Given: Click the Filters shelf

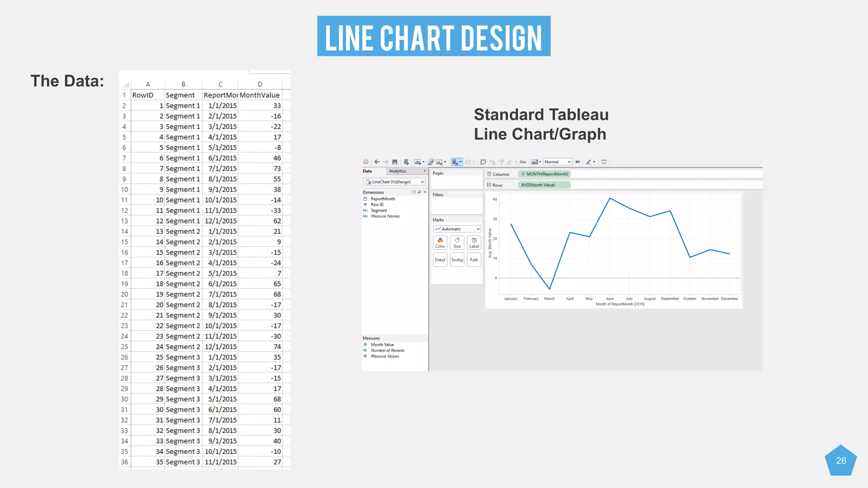Looking at the screenshot, I should click(457, 203).
